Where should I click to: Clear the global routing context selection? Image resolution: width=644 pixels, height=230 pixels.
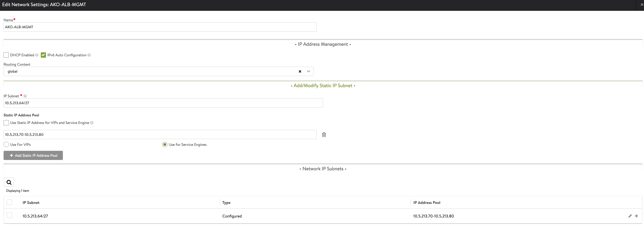coord(300,71)
